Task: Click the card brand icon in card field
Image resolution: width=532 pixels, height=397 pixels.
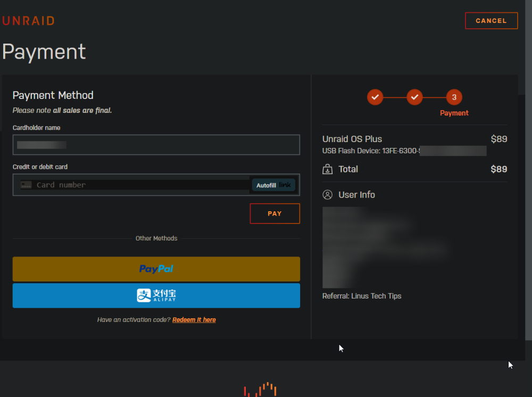Action: click(x=26, y=185)
